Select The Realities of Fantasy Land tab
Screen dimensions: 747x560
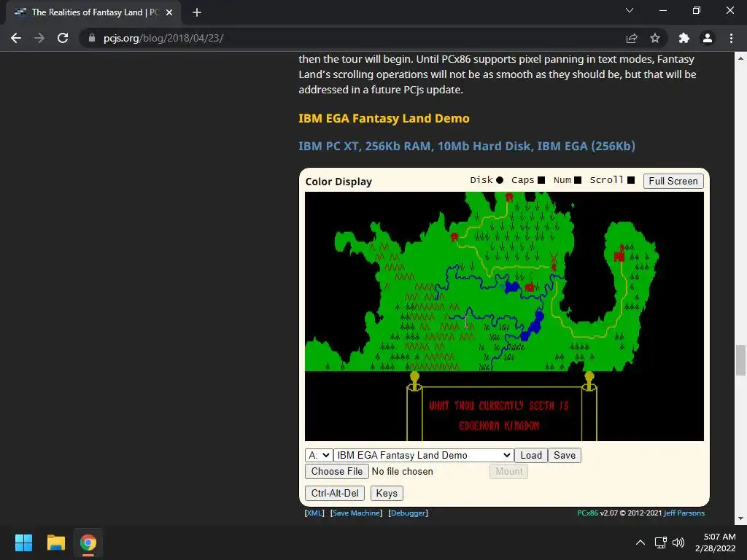[93, 12]
